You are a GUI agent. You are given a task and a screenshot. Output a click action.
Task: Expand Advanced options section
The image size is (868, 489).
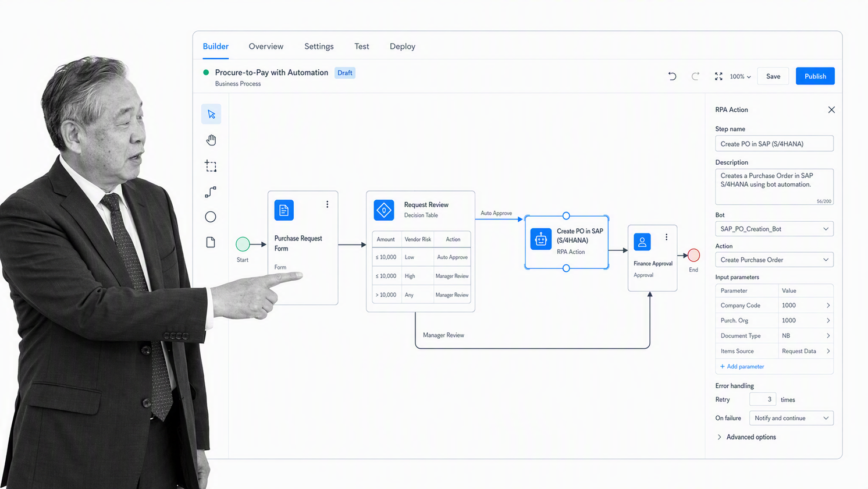(747, 437)
